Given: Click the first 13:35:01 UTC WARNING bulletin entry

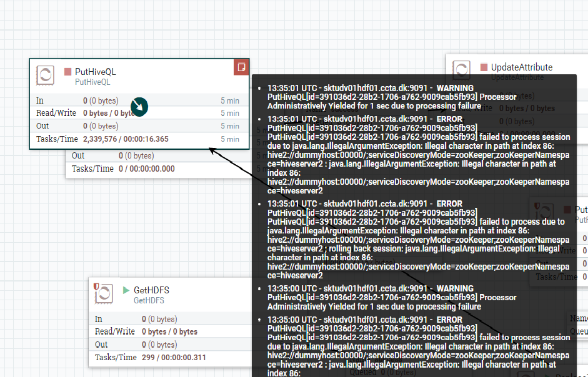Looking at the screenshot, I should point(392,97).
